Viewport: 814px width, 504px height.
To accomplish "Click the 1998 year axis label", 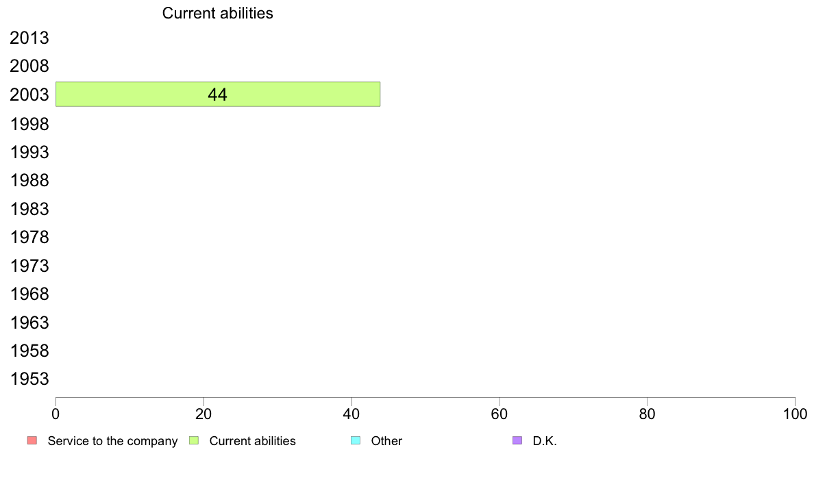I will [x=29, y=124].
